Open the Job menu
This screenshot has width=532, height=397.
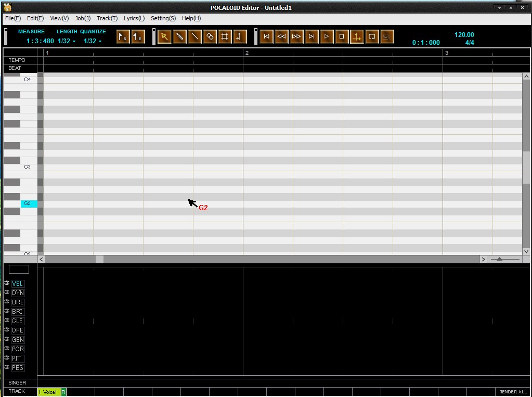[x=83, y=18]
